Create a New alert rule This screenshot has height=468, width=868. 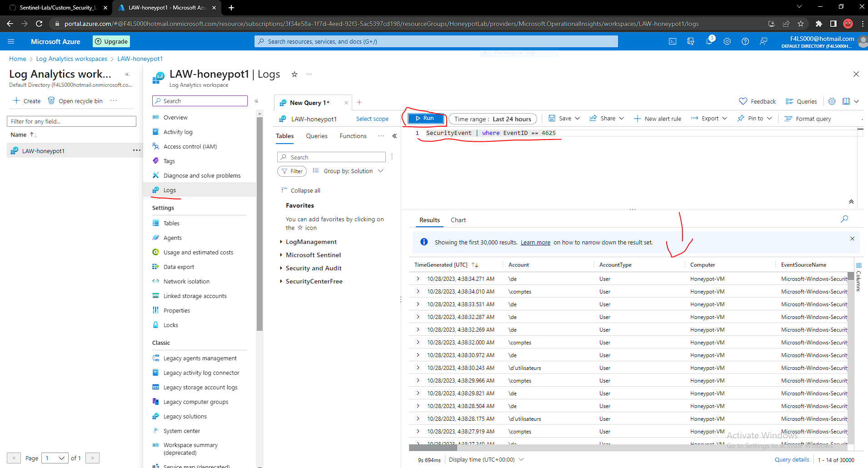[658, 119]
